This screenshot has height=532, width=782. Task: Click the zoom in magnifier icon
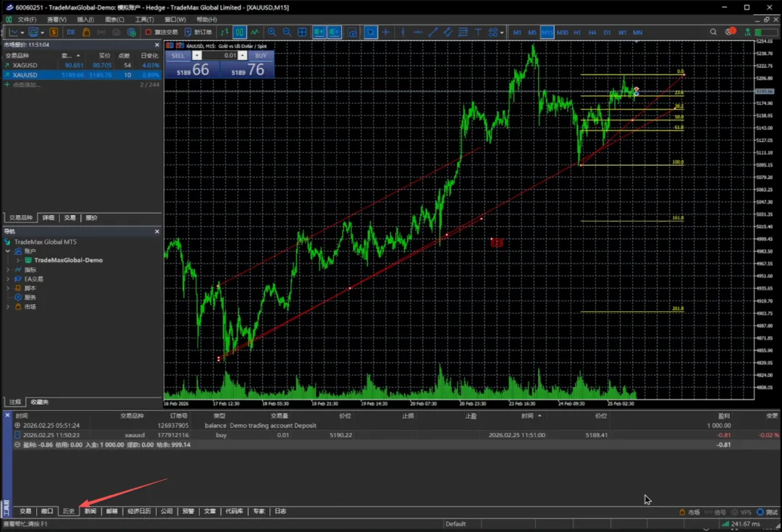tap(272, 32)
